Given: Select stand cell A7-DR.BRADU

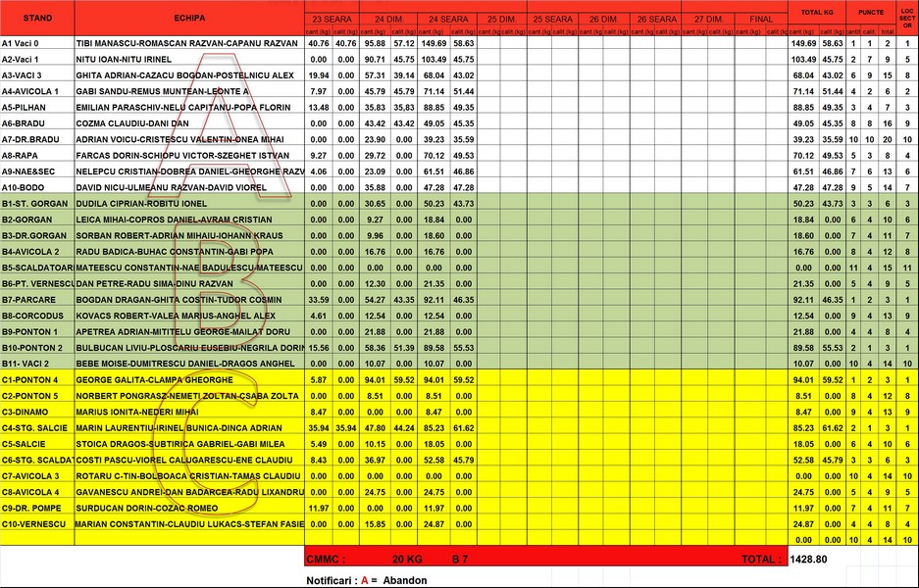Looking at the screenshot, I should [x=37, y=139].
